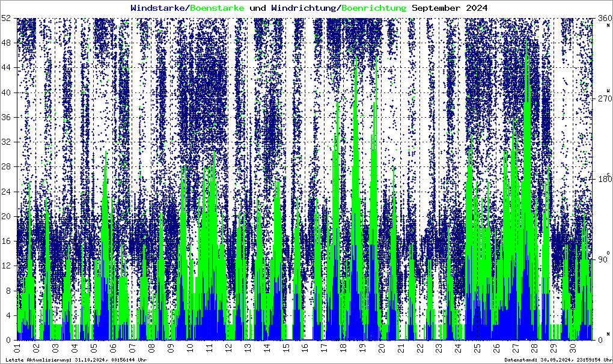
Task: Click day label 18 on date axis
Action: click(x=343, y=347)
